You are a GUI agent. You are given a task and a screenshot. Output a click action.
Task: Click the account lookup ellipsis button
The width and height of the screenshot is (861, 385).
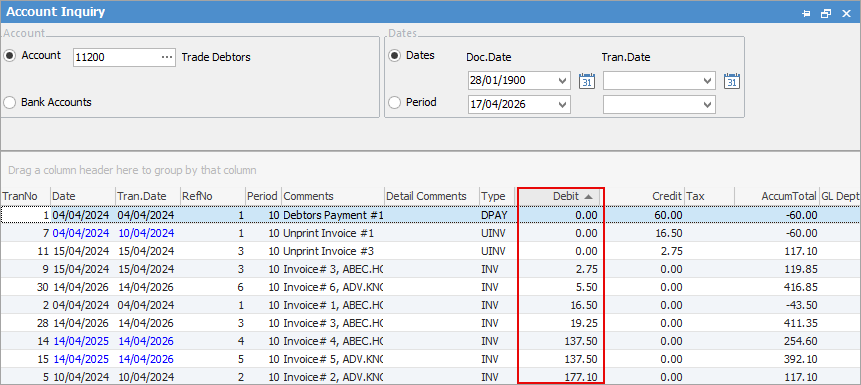[167, 57]
